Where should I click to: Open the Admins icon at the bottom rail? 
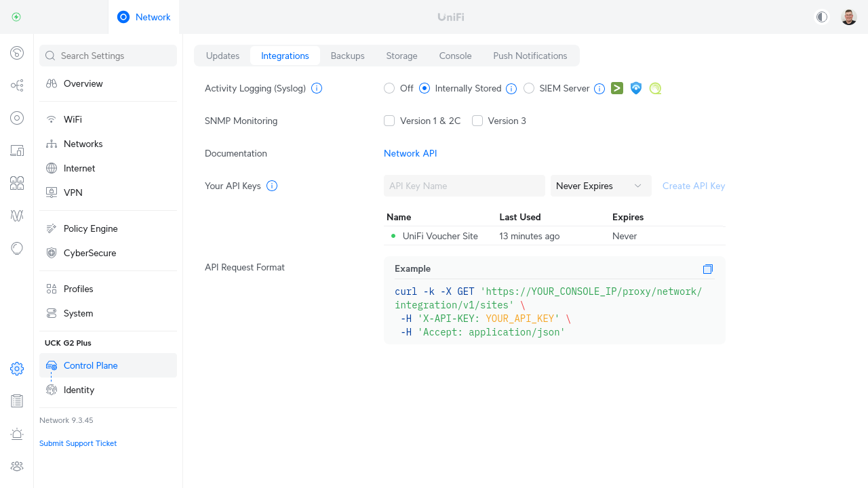(x=17, y=466)
